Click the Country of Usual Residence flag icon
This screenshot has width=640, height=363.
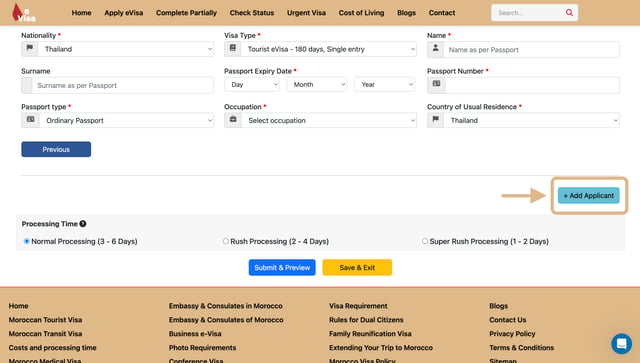click(436, 119)
